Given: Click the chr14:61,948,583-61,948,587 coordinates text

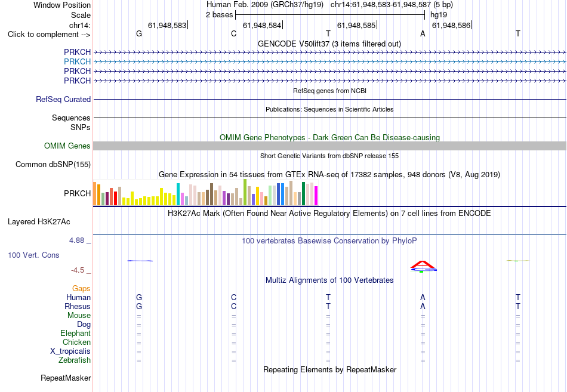Looking at the screenshot, I should [x=392, y=5].
